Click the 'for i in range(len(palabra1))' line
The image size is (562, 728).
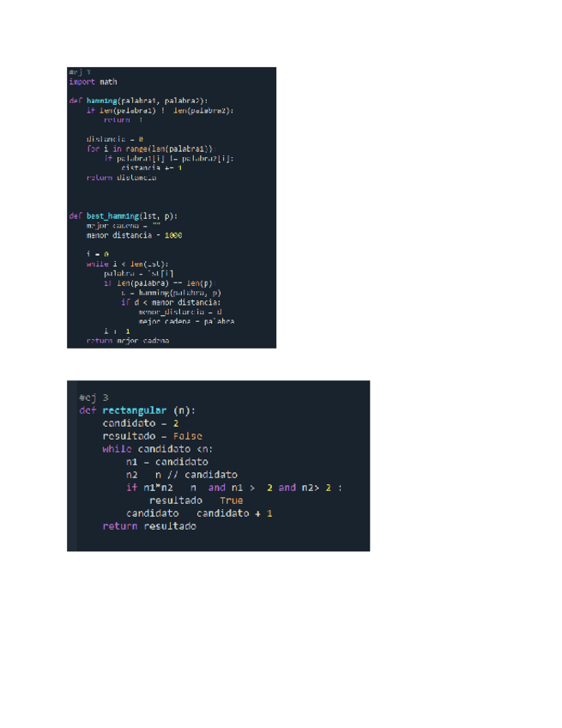click(x=151, y=149)
